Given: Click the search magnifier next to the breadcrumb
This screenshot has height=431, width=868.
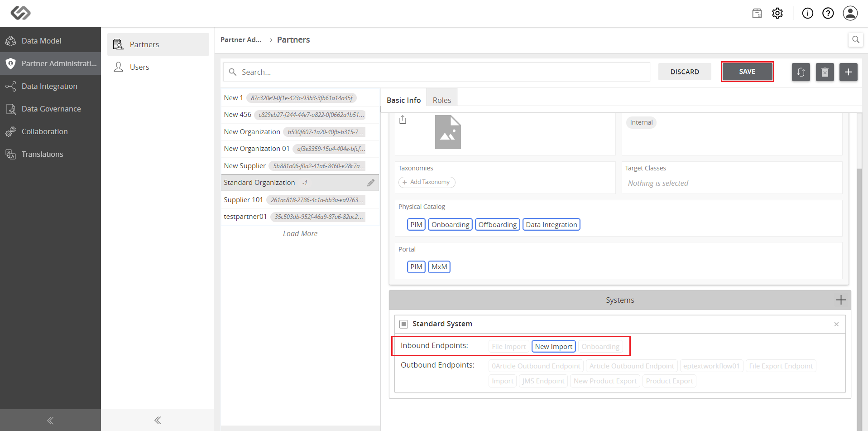Looking at the screenshot, I should coord(856,39).
